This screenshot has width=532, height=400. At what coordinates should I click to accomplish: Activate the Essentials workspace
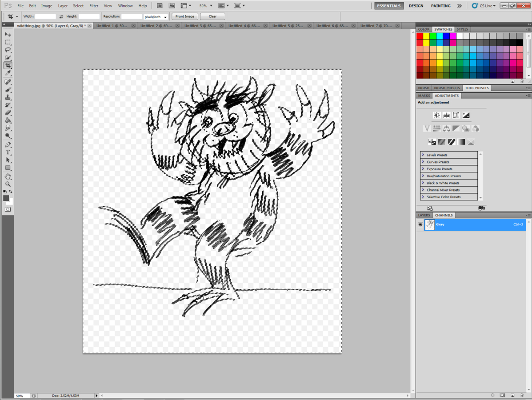tap(389, 6)
